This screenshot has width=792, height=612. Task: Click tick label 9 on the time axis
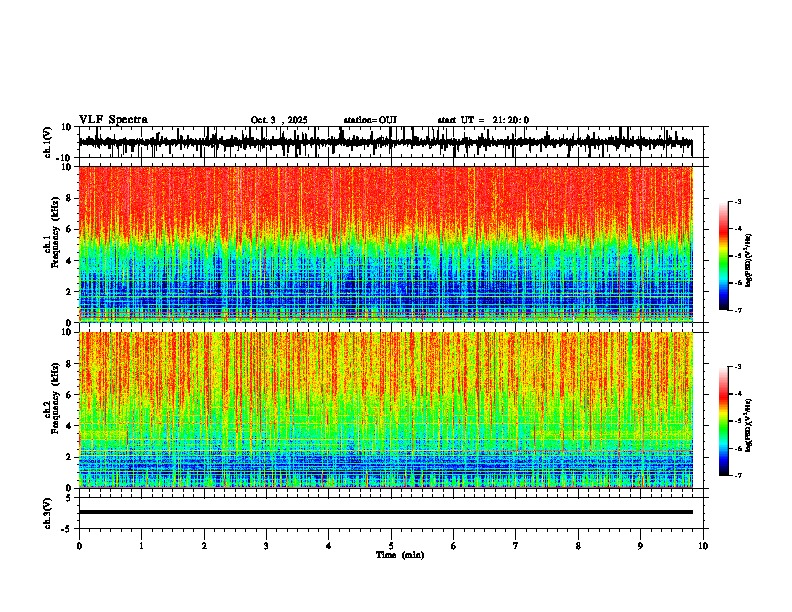[x=640, y=546]
